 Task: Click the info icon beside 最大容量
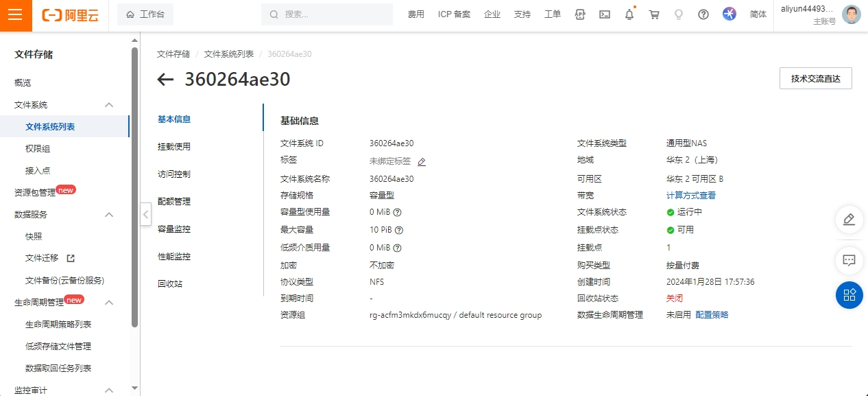click(399, 231)
